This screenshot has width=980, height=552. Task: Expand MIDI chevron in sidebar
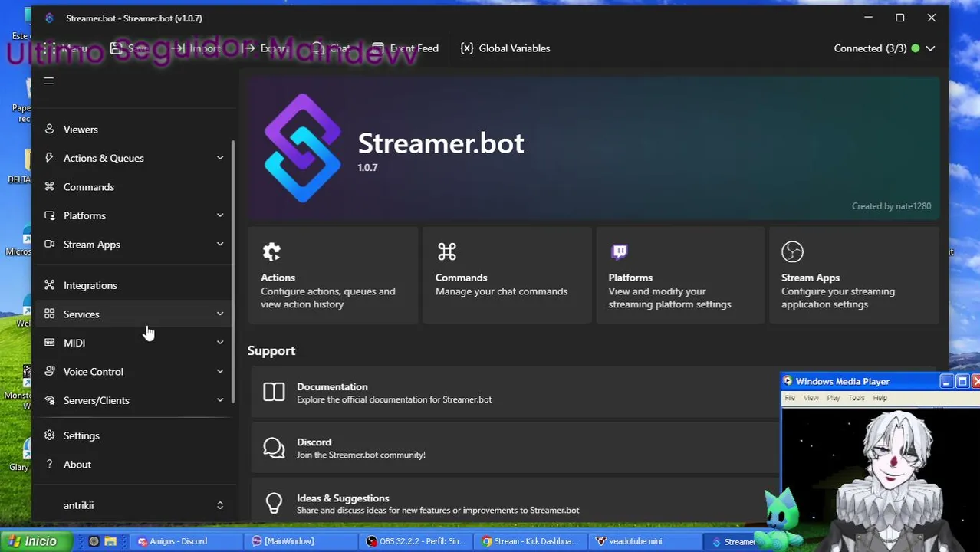[220, 343]
